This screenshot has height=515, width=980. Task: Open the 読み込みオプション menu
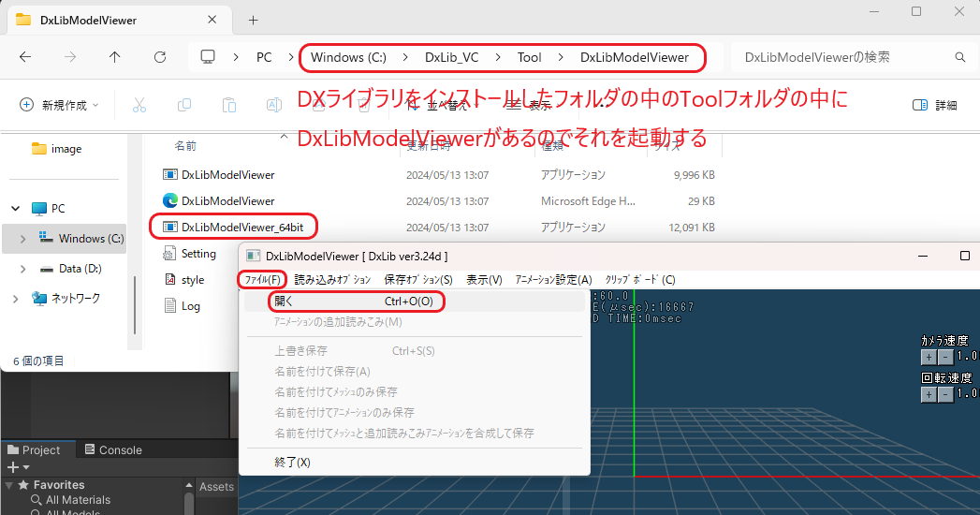332,279
